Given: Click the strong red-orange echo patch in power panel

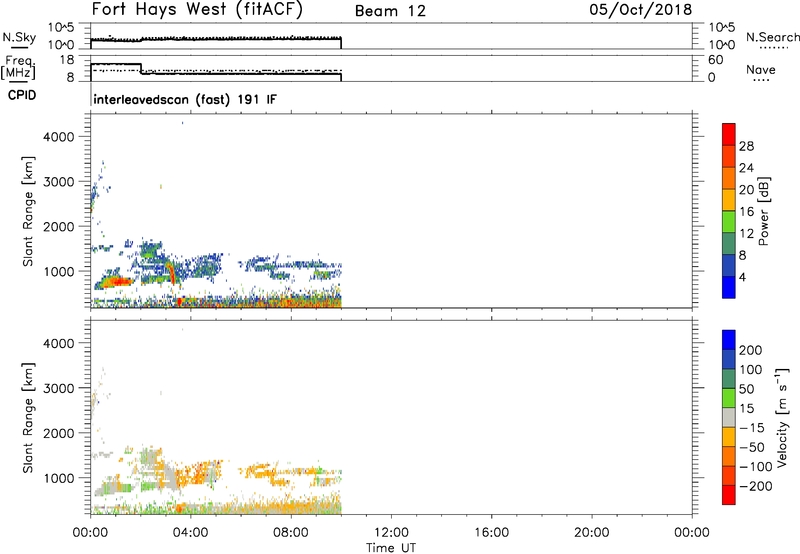Looking at the screenshot, I should tap(115, 281).
